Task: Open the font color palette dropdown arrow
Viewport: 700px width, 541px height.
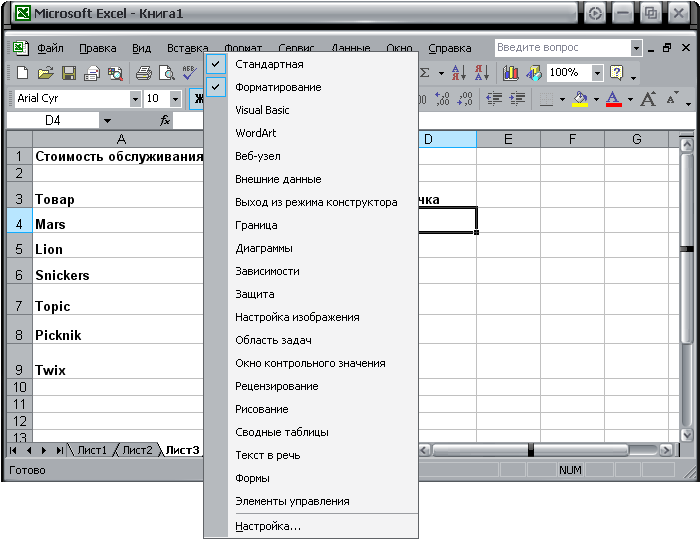Action: coord(630,99)
